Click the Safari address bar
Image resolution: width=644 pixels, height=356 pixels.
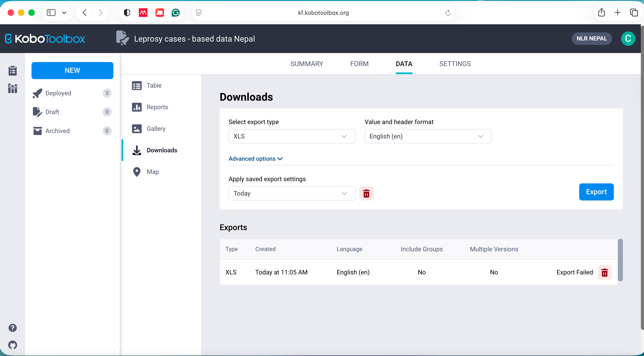(323, 13)
